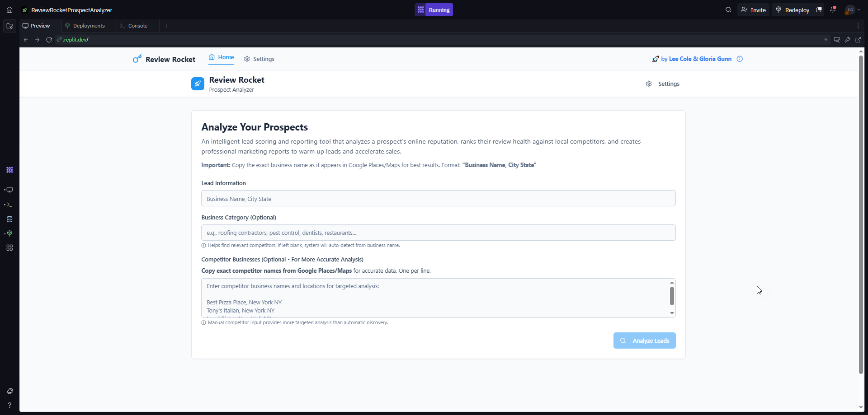This screenshot has width=868, height=415.
Task: Switch to the Deployments tab
Action: click(x=85, y=26)
